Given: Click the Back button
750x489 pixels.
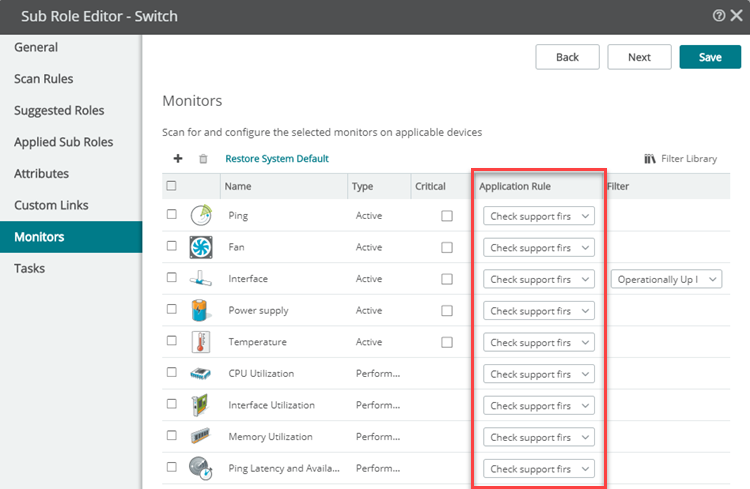Looking at the screenshot, I should (x=567, y=57).
